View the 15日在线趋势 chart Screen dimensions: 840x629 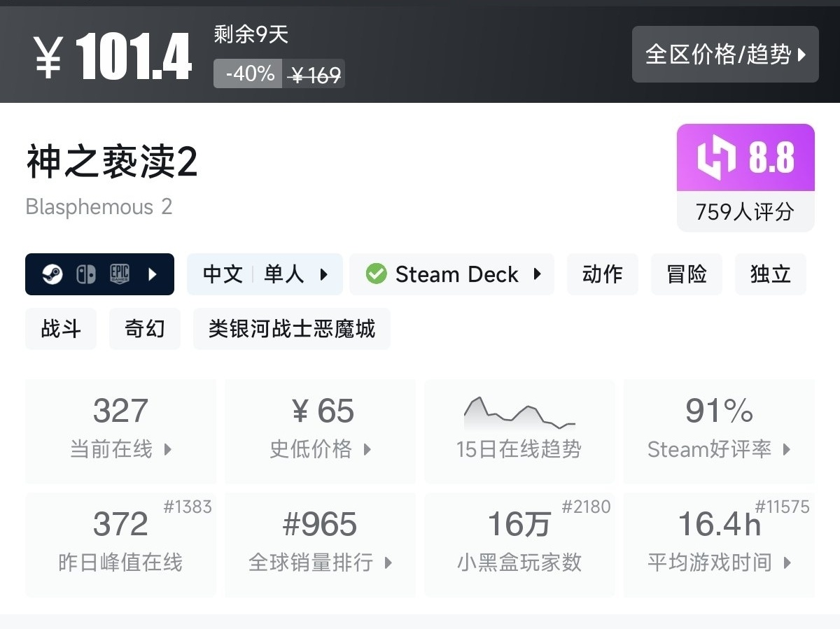click(519, 431)
